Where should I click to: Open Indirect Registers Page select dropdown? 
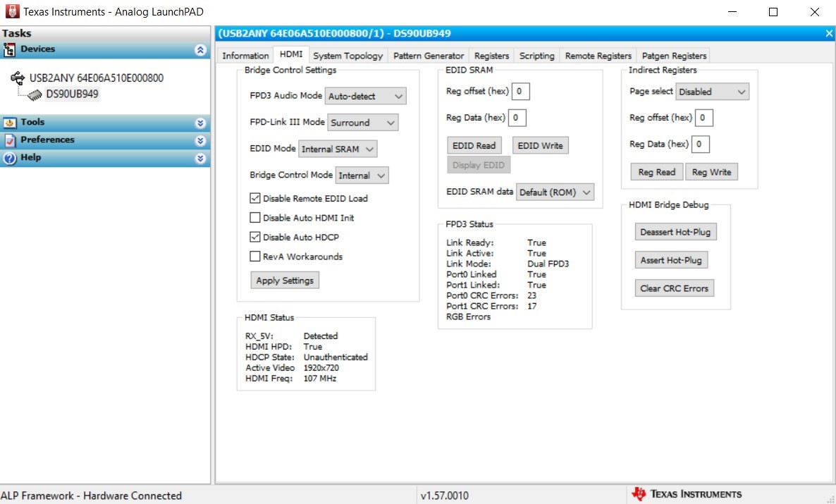coord(713,92)
